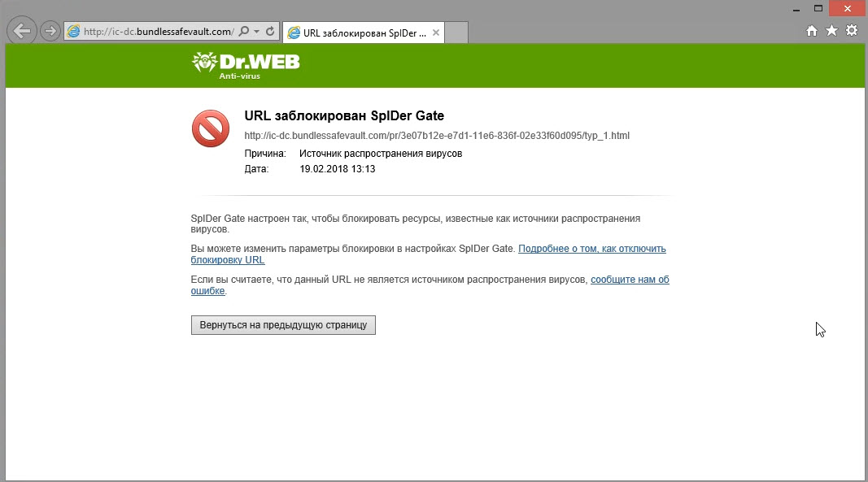Click the 'URL заблокирован SpIDer Gate' heading
Screen dimensions: 868x482
[x=344, y=115]
